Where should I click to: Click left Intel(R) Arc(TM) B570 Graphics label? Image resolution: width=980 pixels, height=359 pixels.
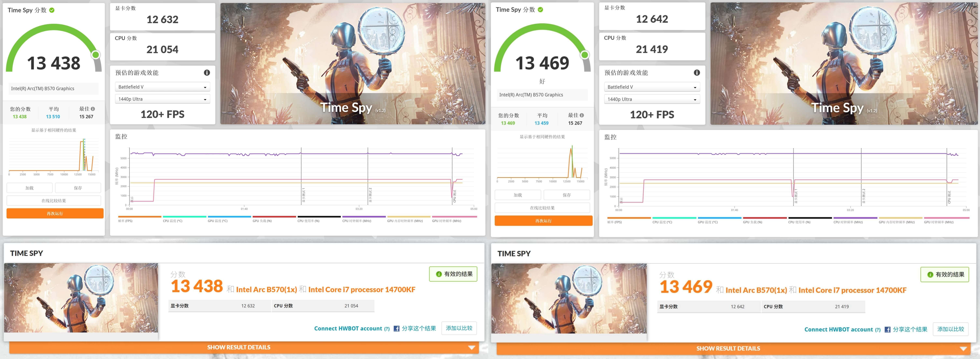43,89
